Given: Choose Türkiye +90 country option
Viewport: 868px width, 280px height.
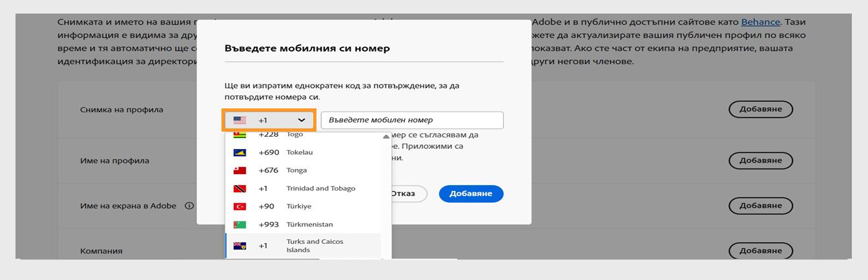Looking at the screenshot, I should [303, 206].
